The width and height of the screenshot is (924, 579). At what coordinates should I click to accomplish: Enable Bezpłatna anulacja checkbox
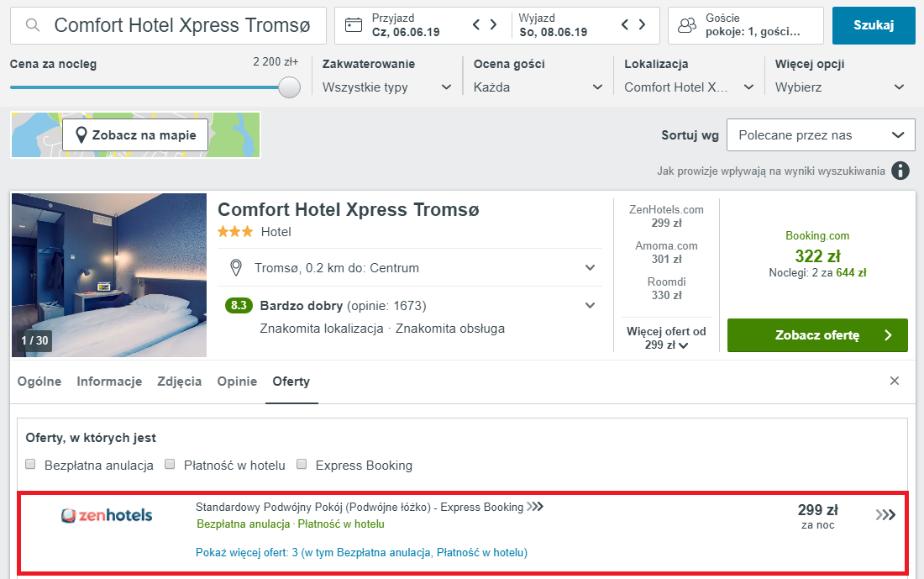click(30, 464)
